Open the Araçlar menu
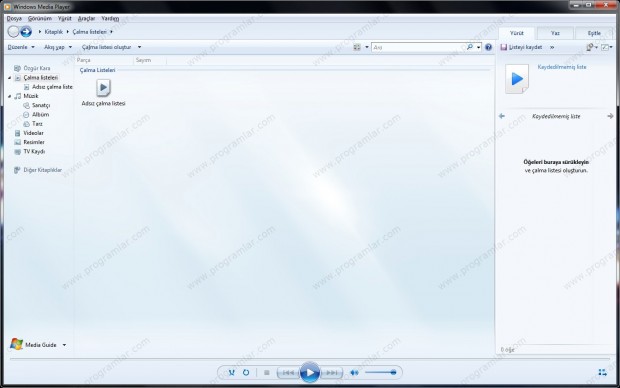 tap(86, 19)
